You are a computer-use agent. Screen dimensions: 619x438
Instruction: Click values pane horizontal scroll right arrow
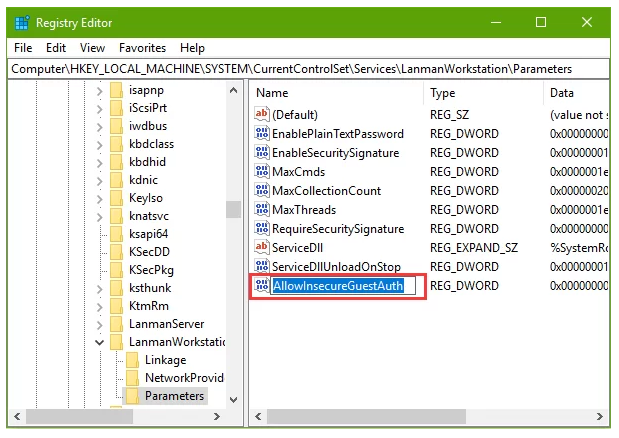[x=600, y=416]
